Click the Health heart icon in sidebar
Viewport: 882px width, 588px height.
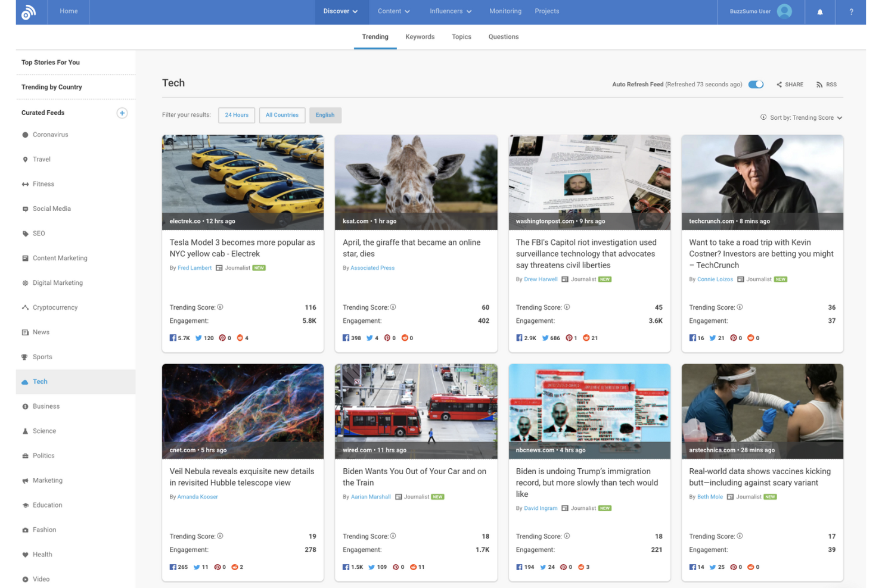point(25,555)
